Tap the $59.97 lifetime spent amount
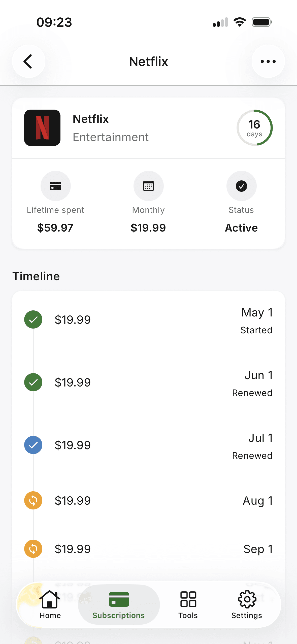 tap(55, 228)
